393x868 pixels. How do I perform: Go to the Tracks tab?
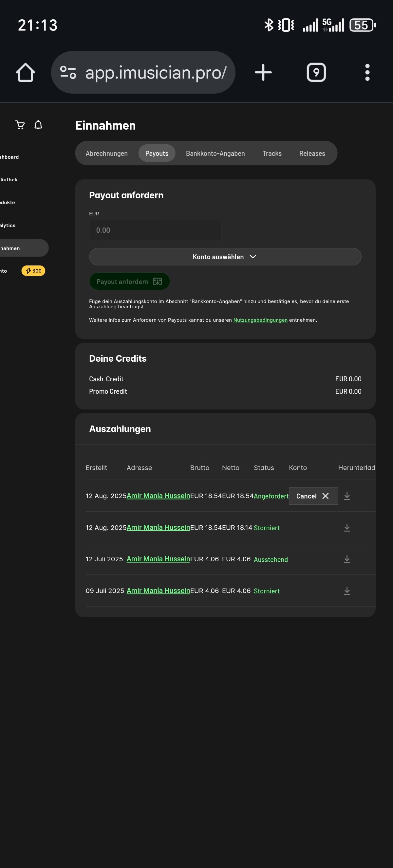pyautogui.click(x=272, y=153)
